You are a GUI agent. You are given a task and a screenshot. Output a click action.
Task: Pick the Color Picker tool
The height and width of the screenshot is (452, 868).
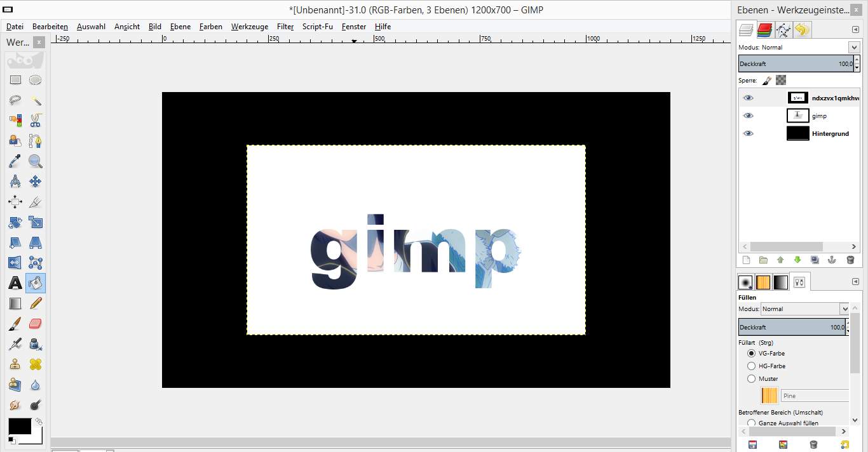[x=15, y=160]
